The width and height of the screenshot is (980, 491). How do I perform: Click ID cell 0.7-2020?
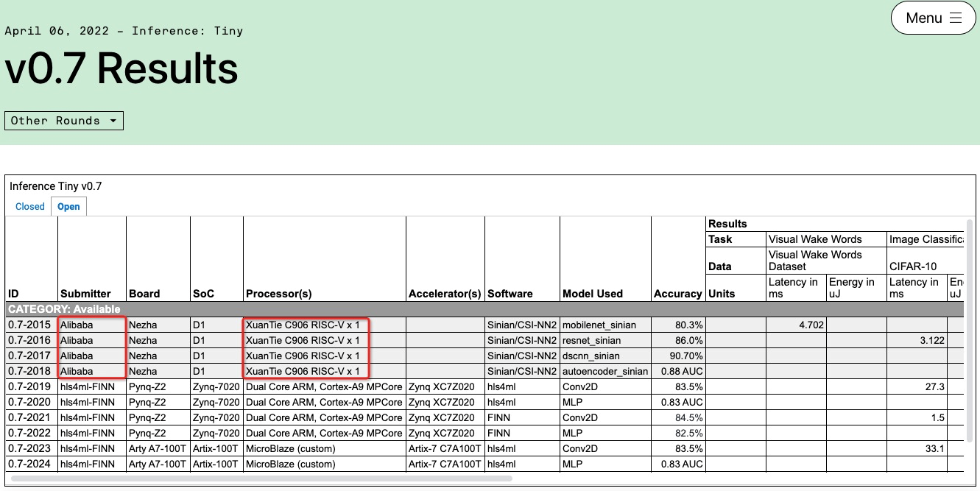pyautogui.click(x=32, y=402)
